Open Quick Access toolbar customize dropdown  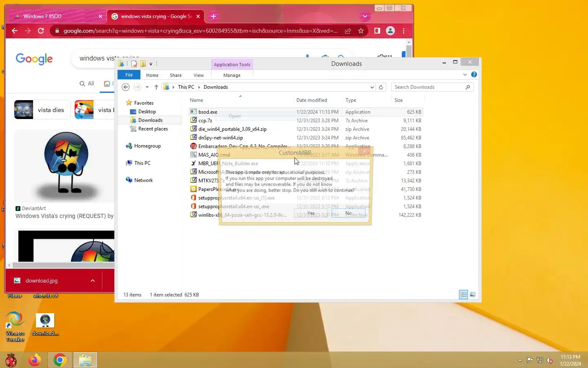151,64
